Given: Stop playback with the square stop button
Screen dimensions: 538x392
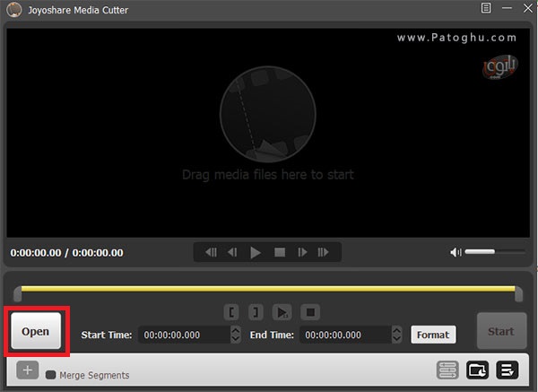Looking at the screenshot, I should point(280,253).
